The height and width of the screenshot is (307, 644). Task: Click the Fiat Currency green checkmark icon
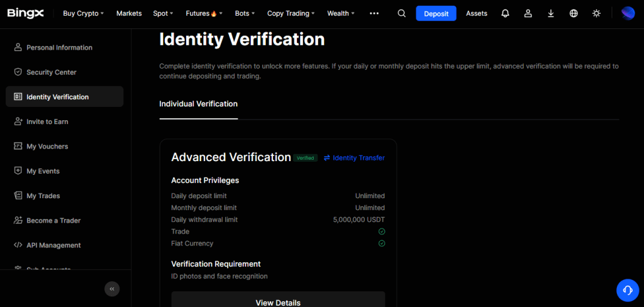(x=382, y=243)
